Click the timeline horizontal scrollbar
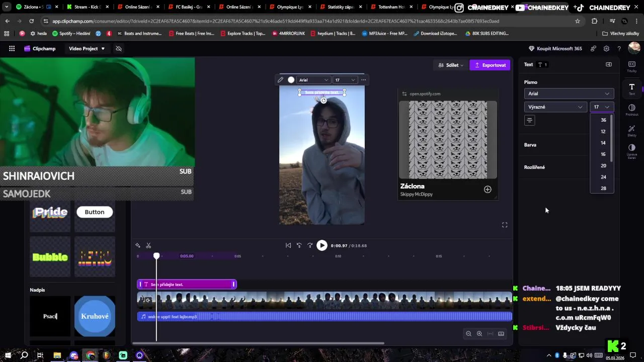This screenshot has width=644, height=362. [259, 343]
